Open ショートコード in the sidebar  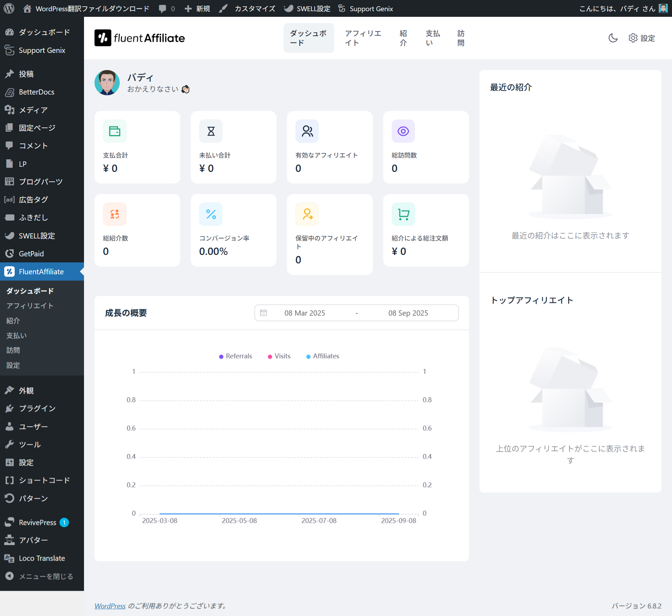(42, 480)
